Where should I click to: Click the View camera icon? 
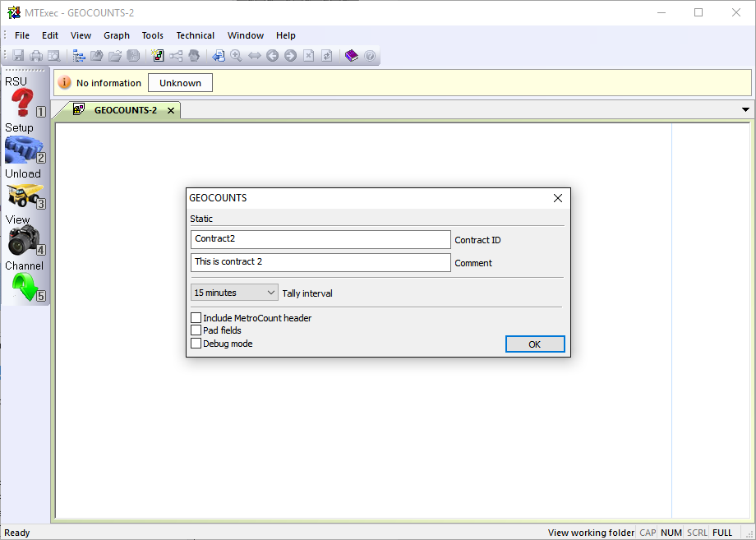22,240
